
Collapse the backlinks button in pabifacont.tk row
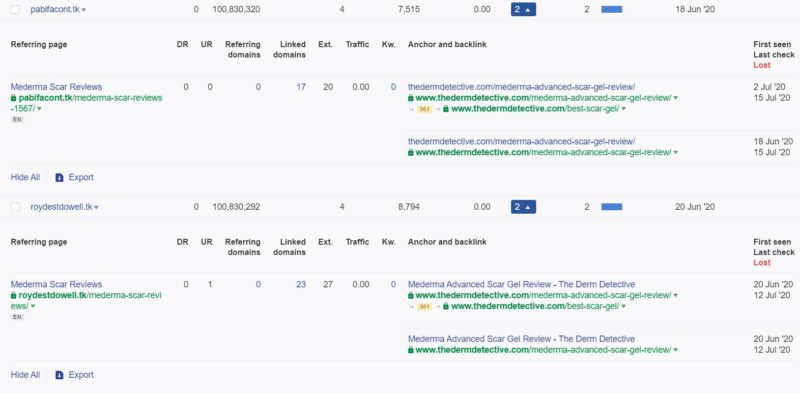pos(523,9)
